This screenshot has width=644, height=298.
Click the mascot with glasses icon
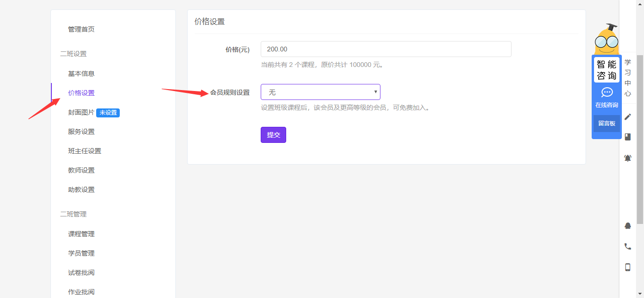tap(606, 40)
